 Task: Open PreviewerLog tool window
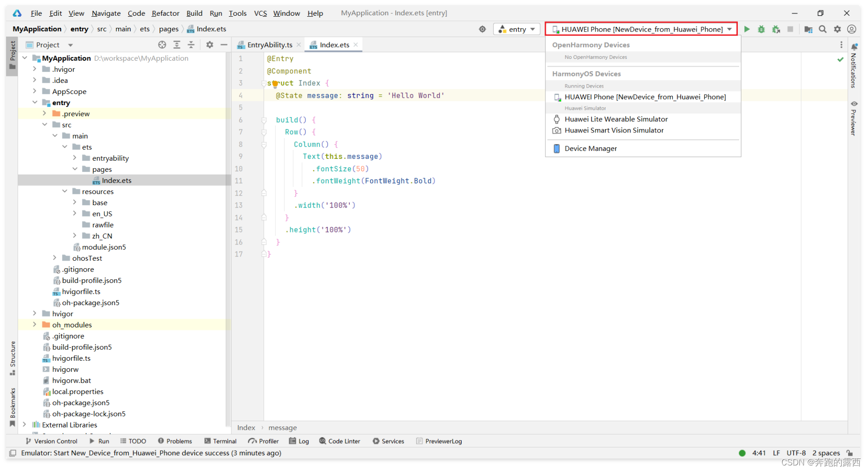[439, 441]
